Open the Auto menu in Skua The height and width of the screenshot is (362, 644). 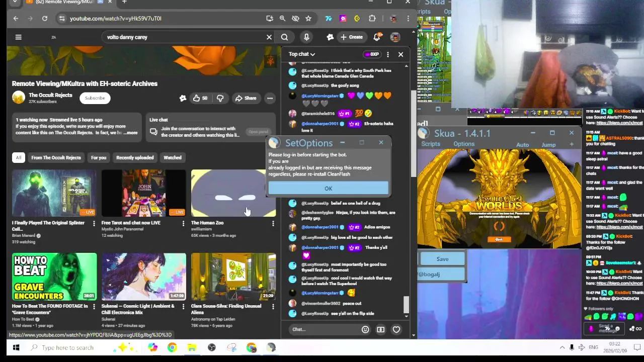coord(522,145)
